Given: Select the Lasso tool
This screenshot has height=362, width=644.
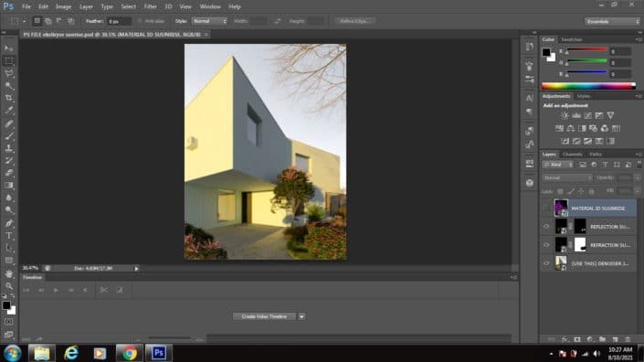Looking at the screenshot, I should [8, 73].
